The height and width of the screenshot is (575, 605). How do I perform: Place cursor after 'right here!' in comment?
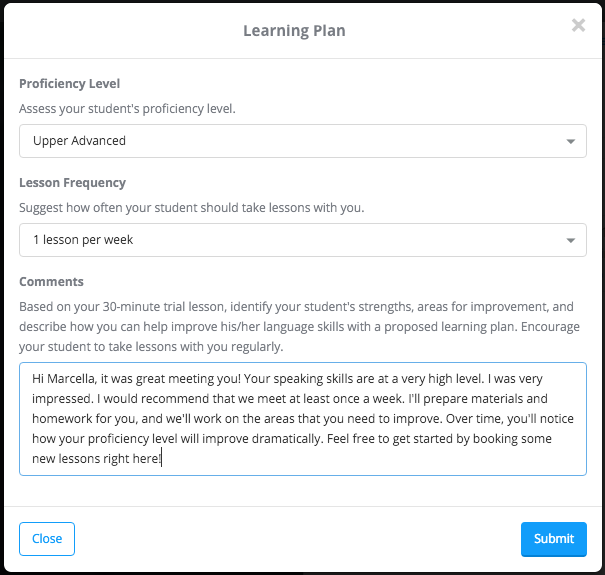pos(162,459)
